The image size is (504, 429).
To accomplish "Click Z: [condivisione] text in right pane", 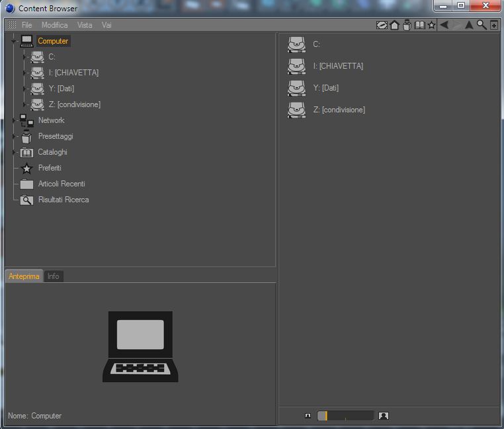I will tap(339, 110).
